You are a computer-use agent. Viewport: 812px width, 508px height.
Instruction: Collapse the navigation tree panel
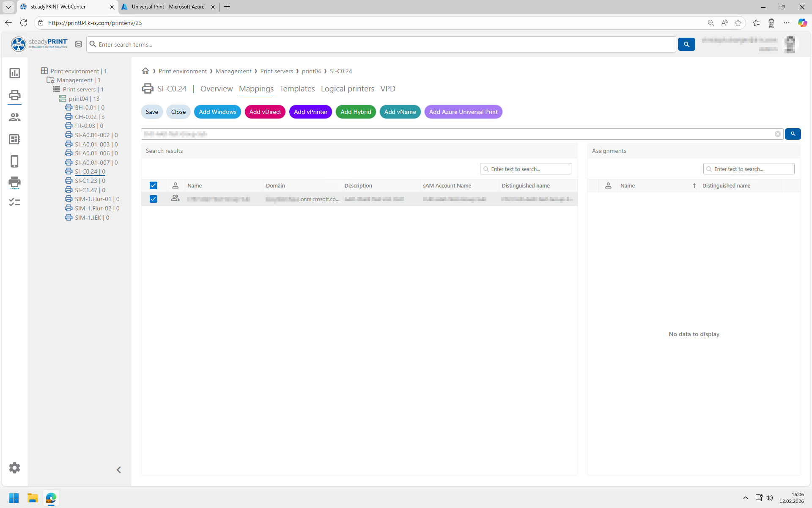119,470
